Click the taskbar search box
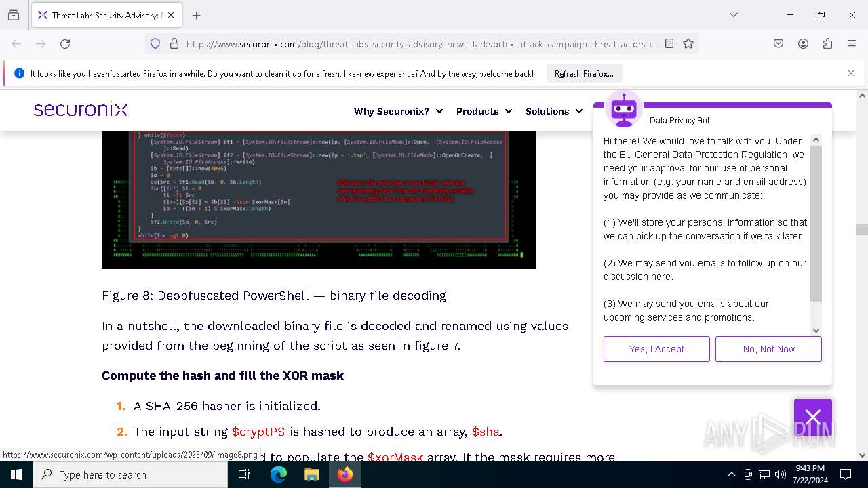 point(130,474)
